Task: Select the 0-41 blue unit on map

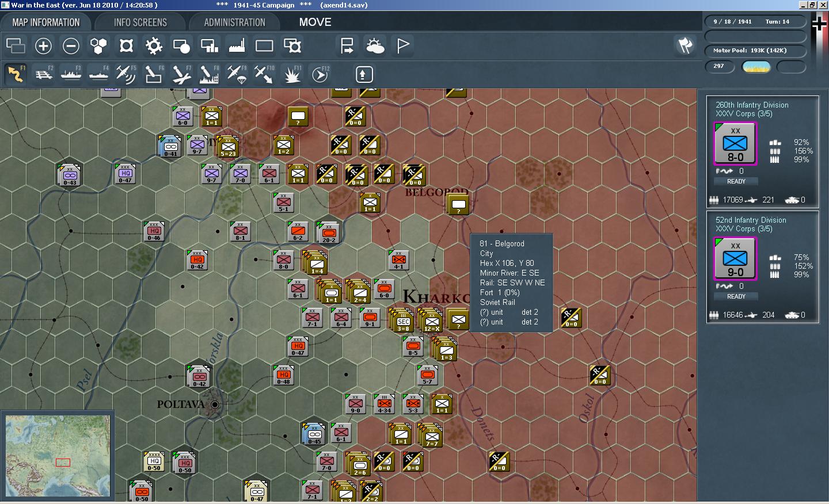Action: coord(170,146)
